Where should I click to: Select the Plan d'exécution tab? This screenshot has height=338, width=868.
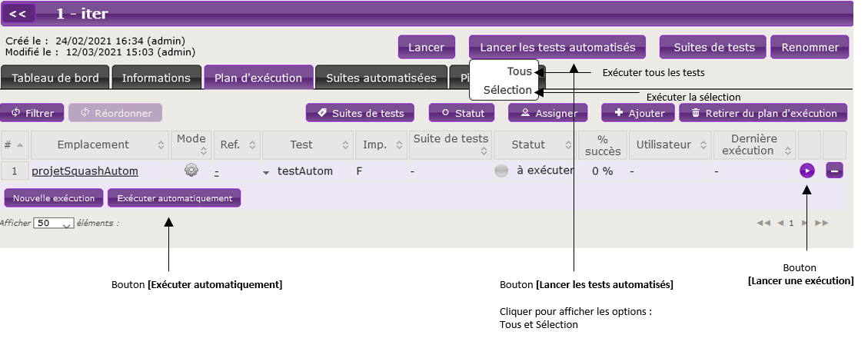coord(258,78)
